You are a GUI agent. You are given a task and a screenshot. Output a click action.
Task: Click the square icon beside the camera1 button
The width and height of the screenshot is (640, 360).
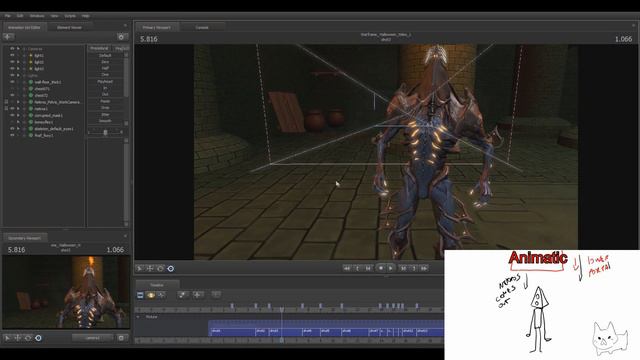pos(121,338)
